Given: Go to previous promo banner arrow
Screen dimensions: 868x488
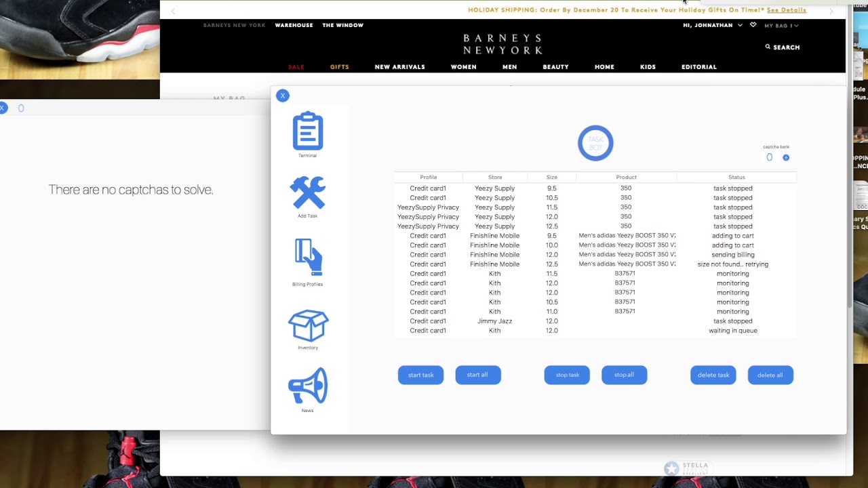Looking at the screenshot, I should (x=173, y=11).
